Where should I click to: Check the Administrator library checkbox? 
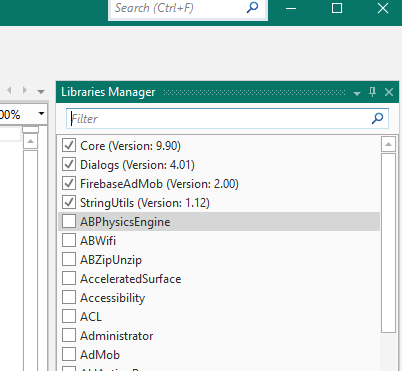(69, 335)
